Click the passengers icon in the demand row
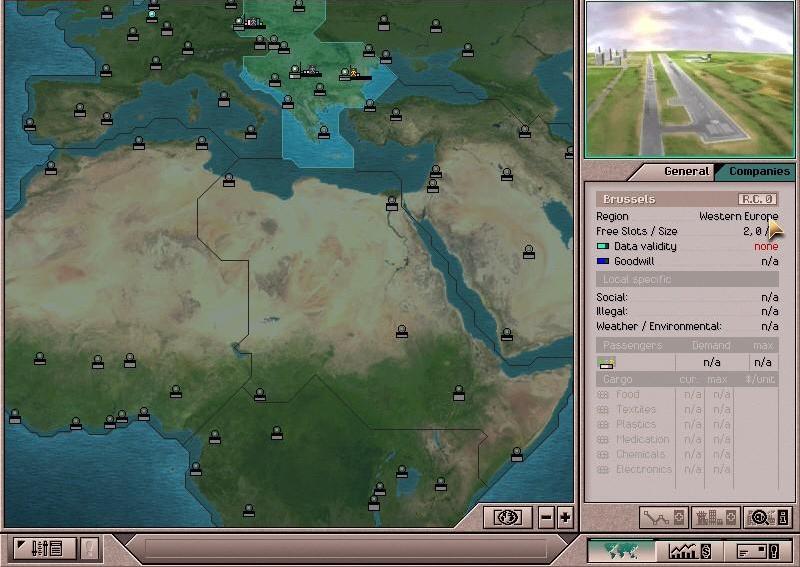Screen dimensions: 800x567 606,362
